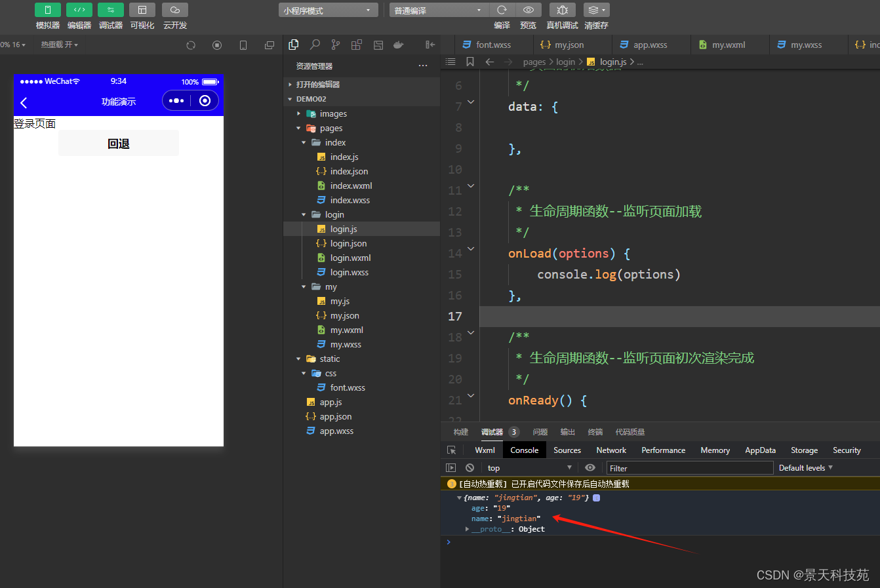Expand the 打开的编辑器 section

pos(361,85)
